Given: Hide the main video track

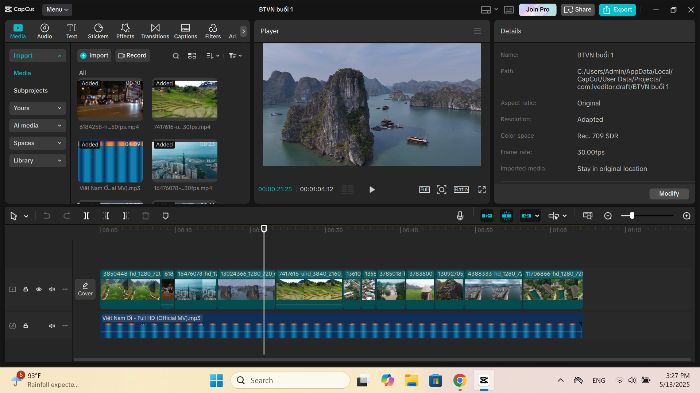Looking at the screenshot, I should (x=39, y=289).
